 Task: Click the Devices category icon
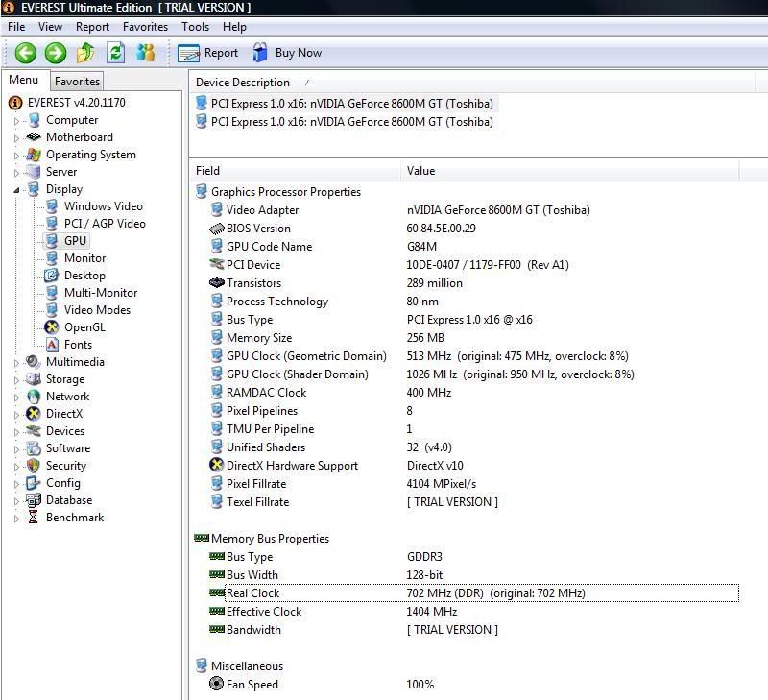(x=34, y=431)
